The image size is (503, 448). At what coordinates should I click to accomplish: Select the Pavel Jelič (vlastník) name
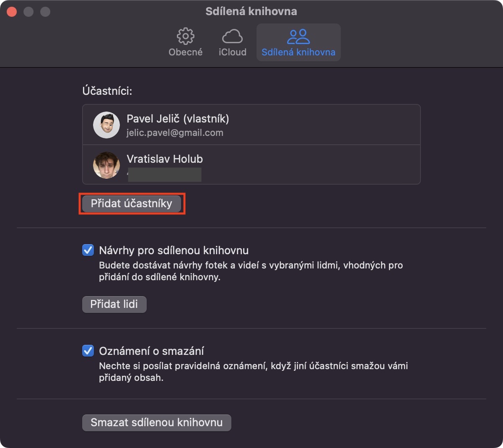[x=178, y=119]
